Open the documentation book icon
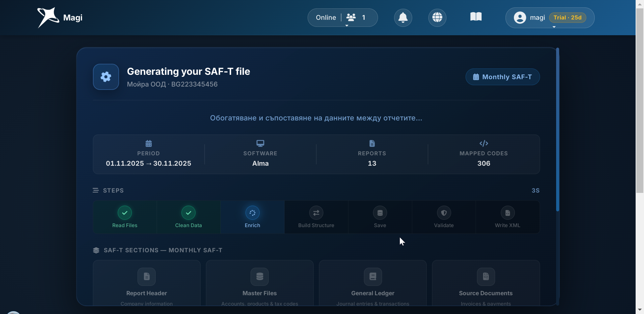Image resolution: width=644 pixels, height=314 pixels. 476,17
